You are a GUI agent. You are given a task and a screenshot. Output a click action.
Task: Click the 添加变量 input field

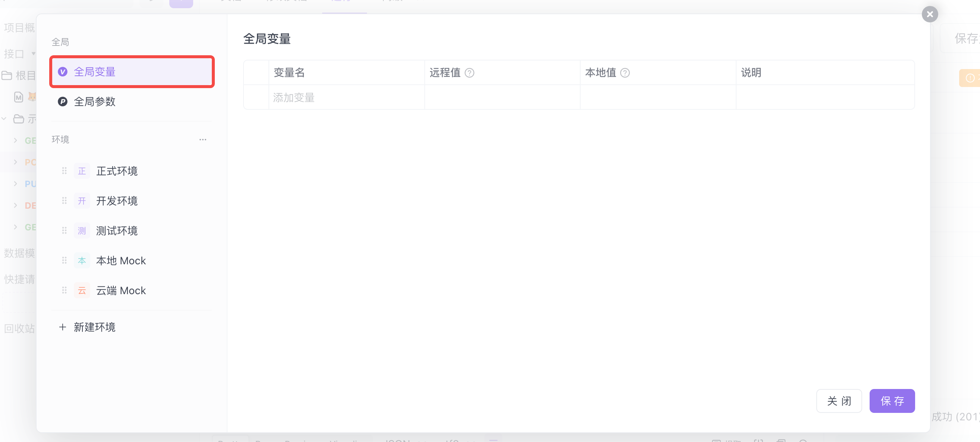(x=294, y=97)
